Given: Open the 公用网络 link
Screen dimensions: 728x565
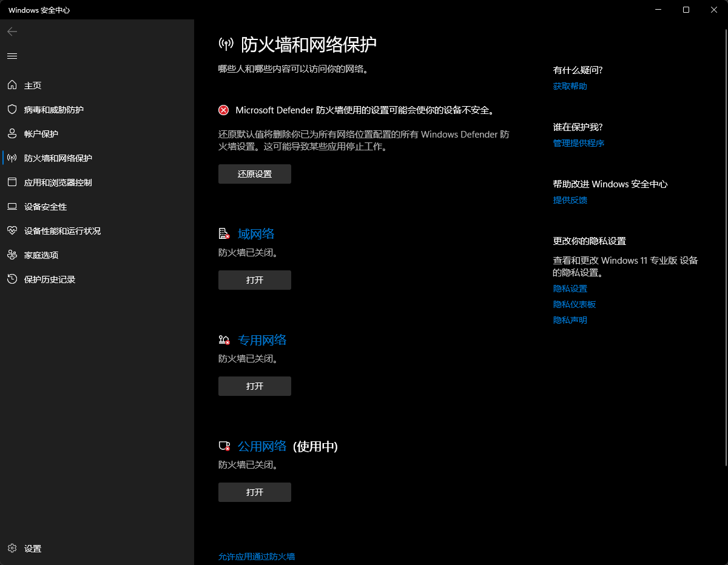Looking at the screenshot, I should click(x=262, y=446).
